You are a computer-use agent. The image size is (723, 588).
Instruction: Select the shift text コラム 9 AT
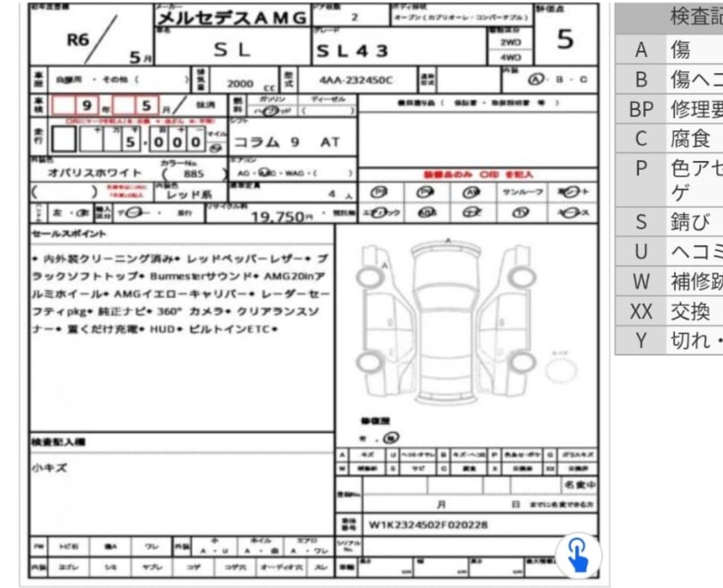pyautogui.click(x=287, y=142)
